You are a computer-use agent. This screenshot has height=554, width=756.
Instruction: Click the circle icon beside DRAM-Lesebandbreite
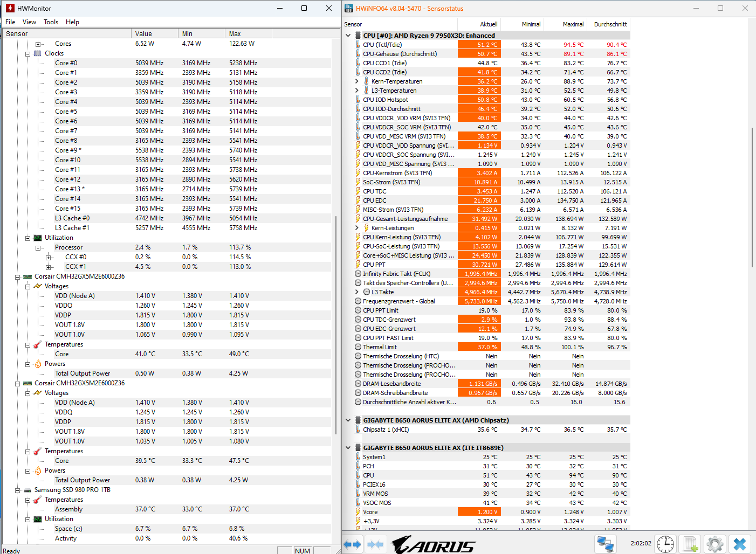358,384
